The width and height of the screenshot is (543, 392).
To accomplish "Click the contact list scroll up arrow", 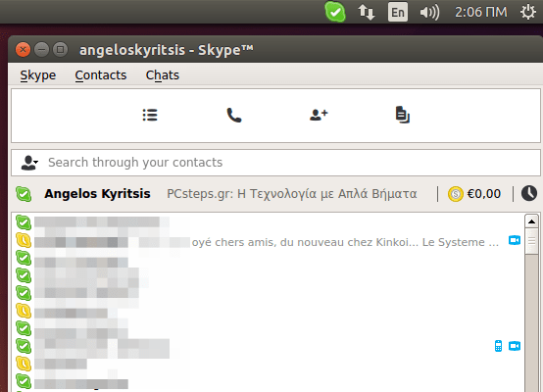I will point(531,221).
